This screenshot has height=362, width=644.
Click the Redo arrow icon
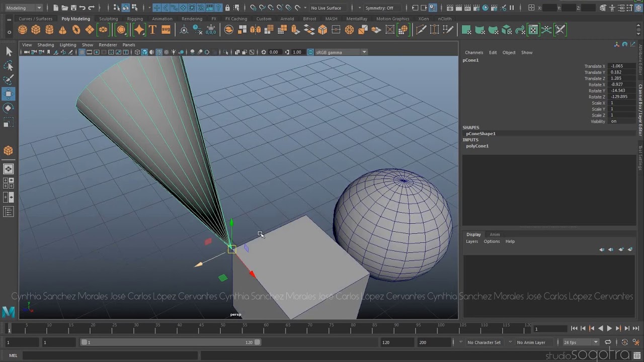pos(91,8)
